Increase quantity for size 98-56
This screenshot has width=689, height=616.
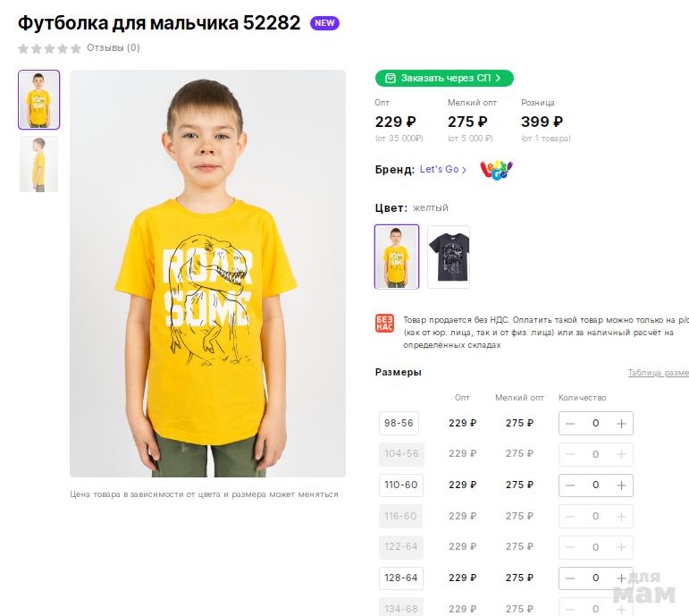(x=621, y=424)
